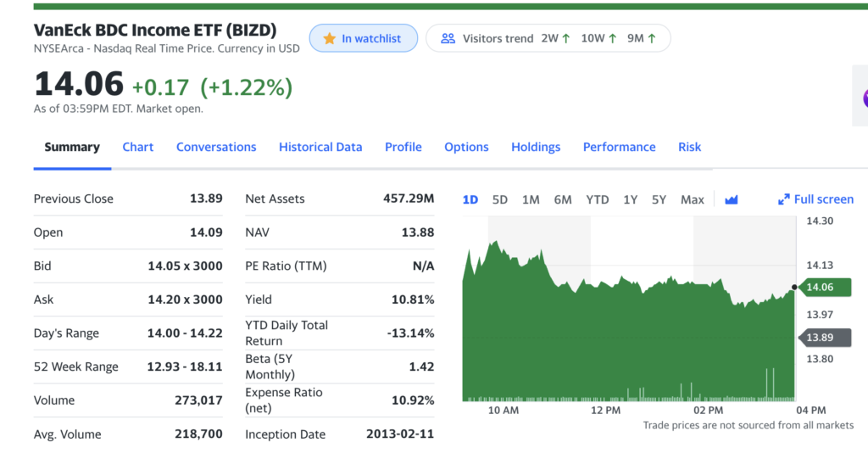Click the Ask value 14.20 x 3000
This screenshot has height=459, width=868.
tap(185, 299)
